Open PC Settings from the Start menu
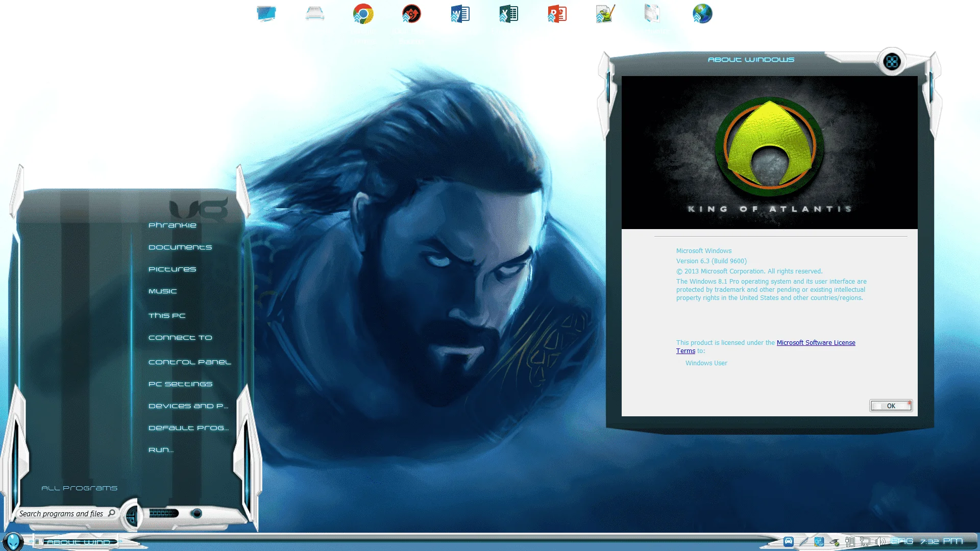Viewport: 980px width, 551px height. [x=180, y=384]
